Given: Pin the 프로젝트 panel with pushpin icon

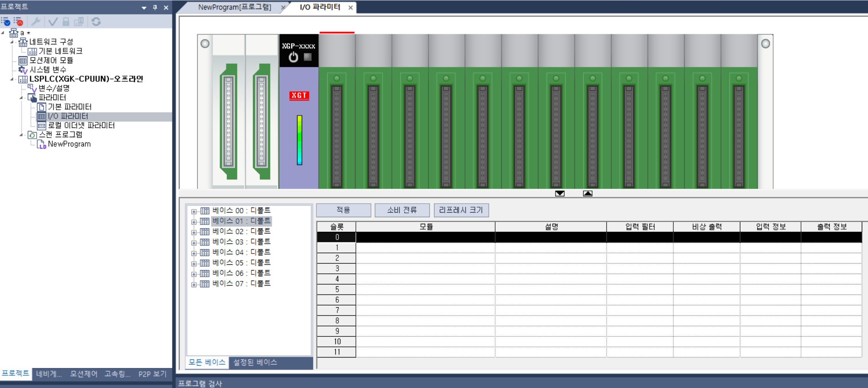Looking at the screenshot, I should tap(155, 7).
